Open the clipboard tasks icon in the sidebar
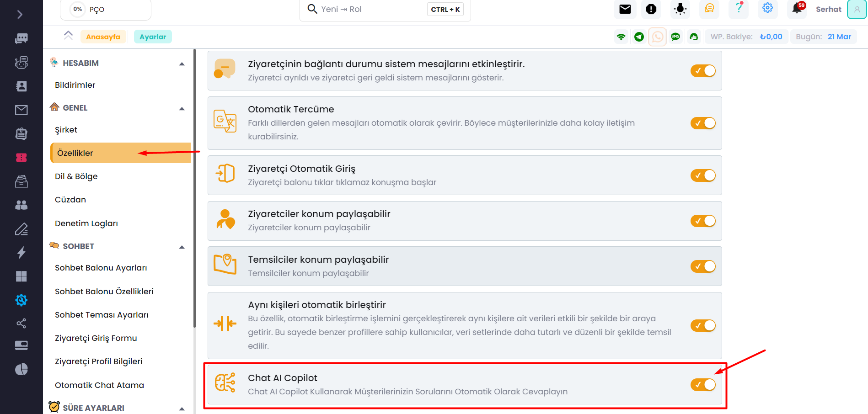Image resolution: width=868 pixels, height=414 pixels. (x=21, y=133)
